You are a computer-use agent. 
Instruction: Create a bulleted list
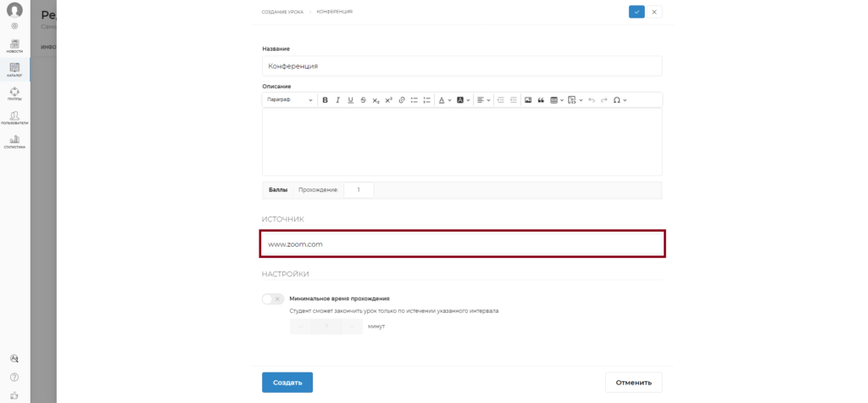414,100
